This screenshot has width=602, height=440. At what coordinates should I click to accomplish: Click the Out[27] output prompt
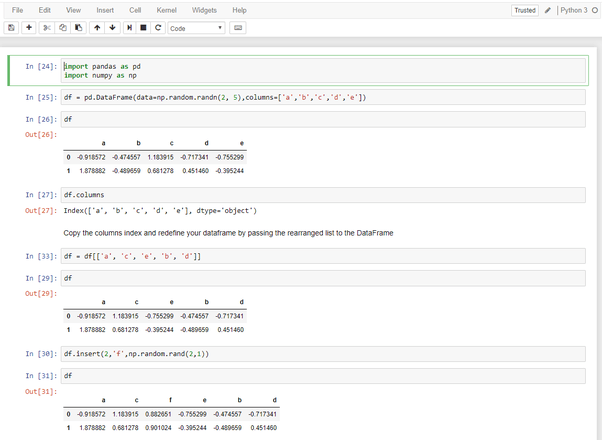[x=41, y=210]
